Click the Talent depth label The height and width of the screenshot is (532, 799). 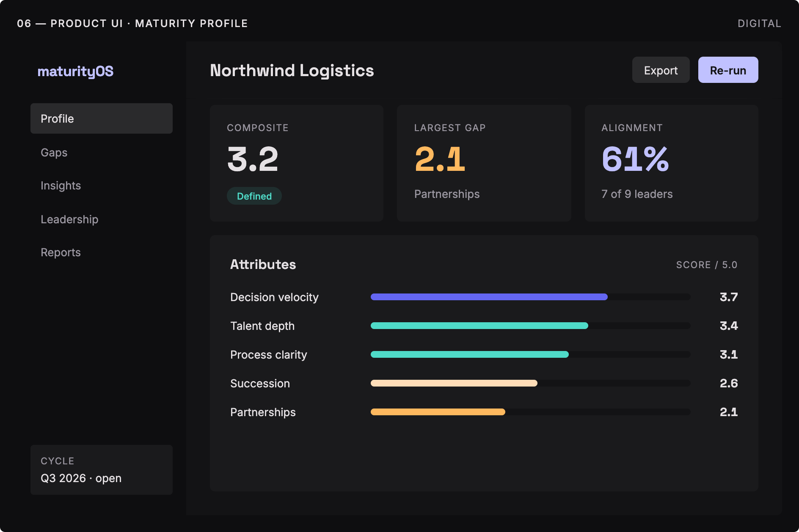pyautogui.click(x=262, y=326)
